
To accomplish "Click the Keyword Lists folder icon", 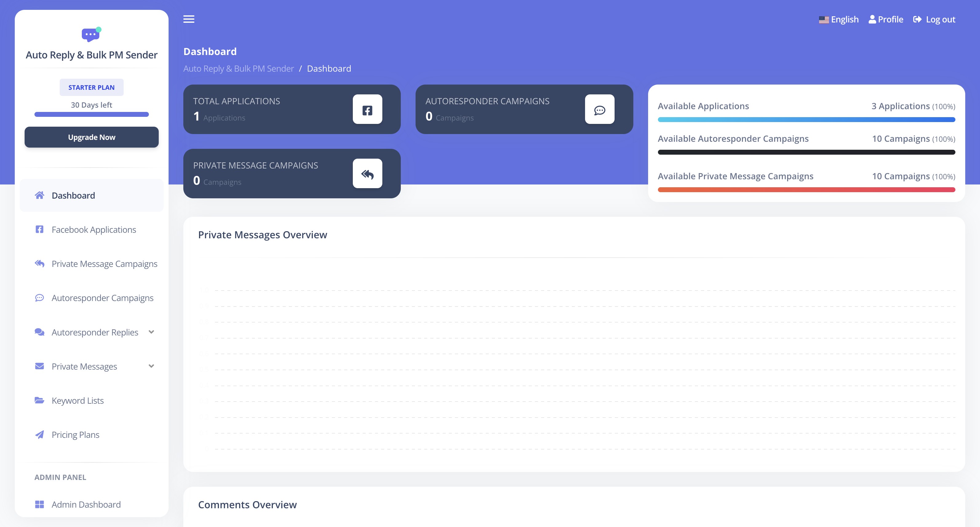I will [39, 400].
